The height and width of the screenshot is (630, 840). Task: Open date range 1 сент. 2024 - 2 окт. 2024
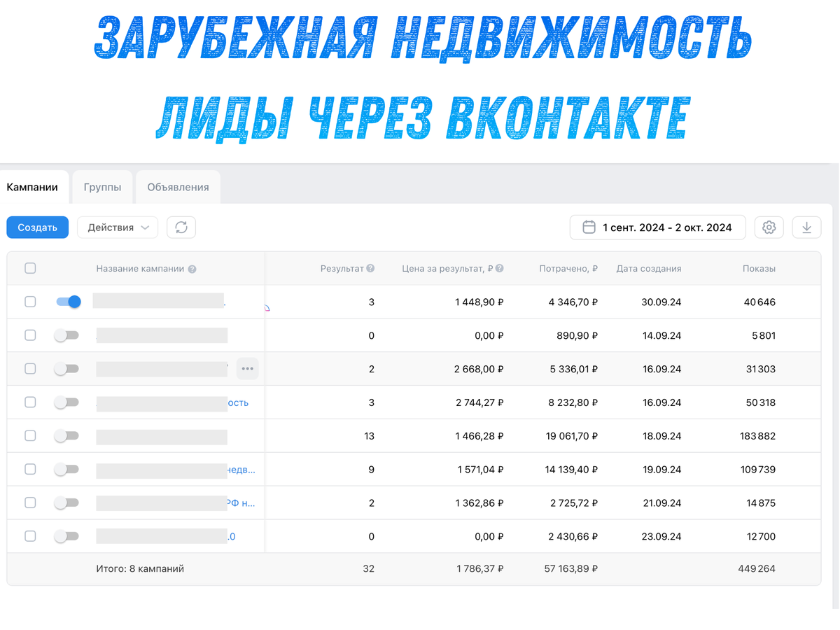pyautogui.click(x=657, y=227)
